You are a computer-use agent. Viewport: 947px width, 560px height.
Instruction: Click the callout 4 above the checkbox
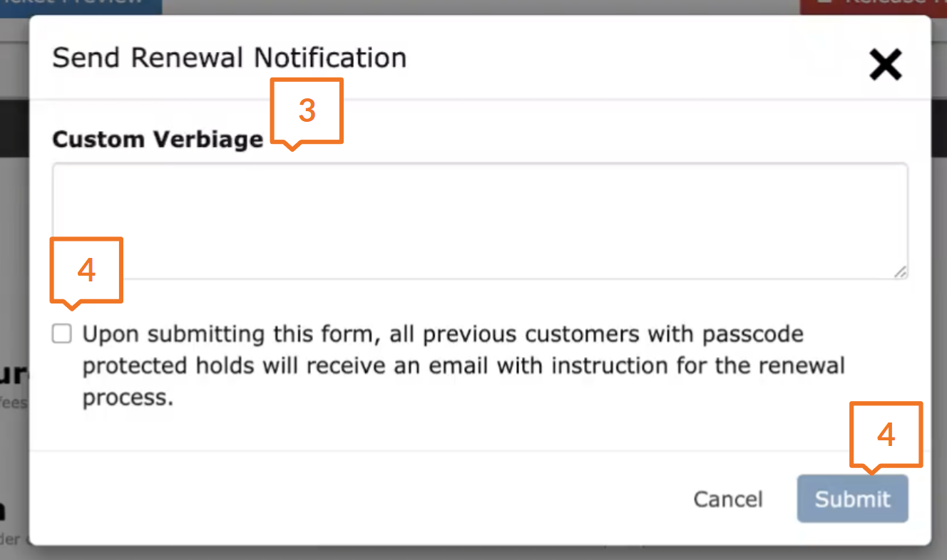coord(86,270)
